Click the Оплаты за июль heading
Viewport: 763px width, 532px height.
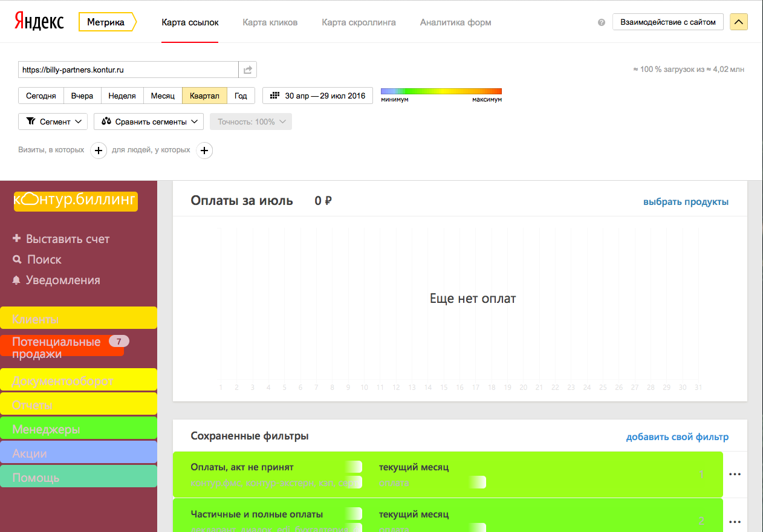[x=242, y=201]
